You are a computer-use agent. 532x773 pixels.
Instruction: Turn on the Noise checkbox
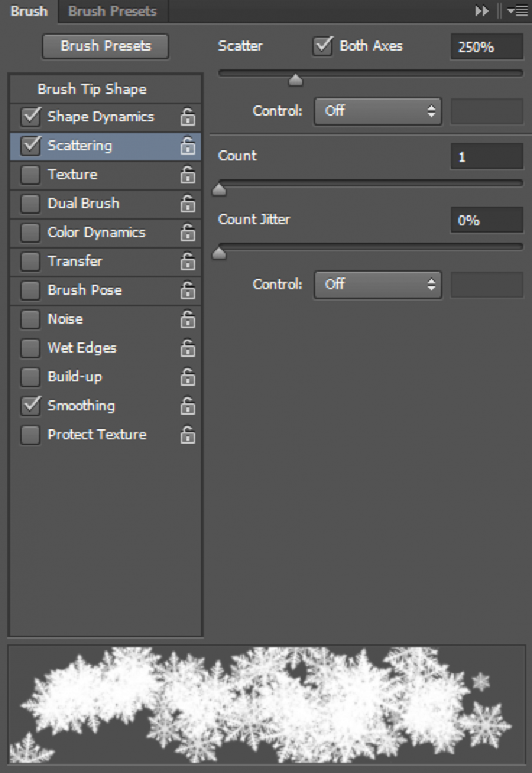coord(30,320)
